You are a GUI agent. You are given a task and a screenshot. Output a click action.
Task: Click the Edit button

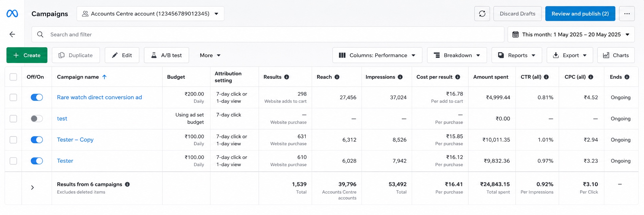122,55
